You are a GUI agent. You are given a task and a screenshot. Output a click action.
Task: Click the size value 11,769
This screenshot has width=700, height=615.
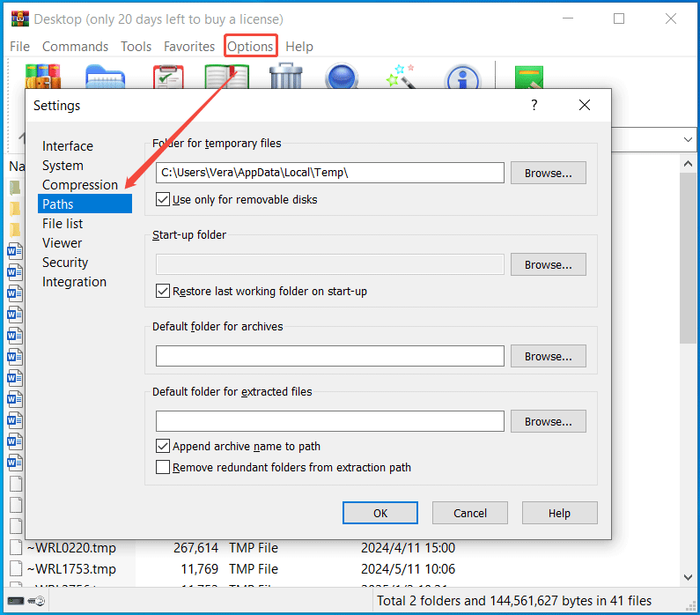point(199,569)
